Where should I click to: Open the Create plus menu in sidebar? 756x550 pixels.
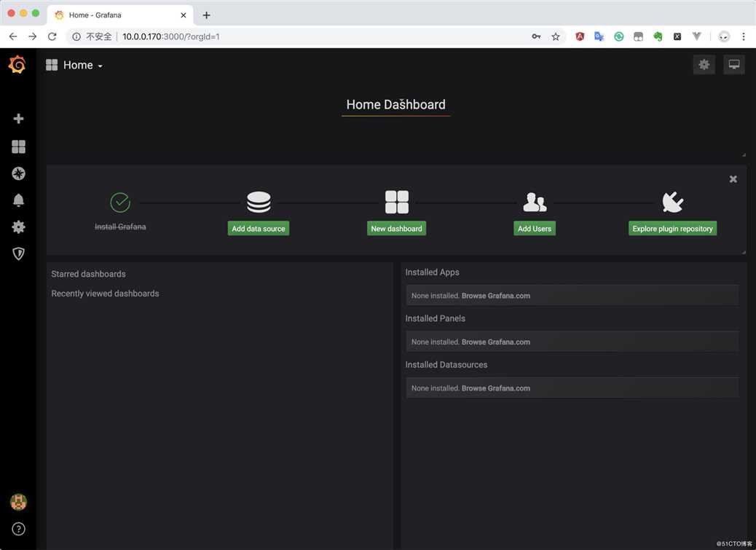pos(18,119)
